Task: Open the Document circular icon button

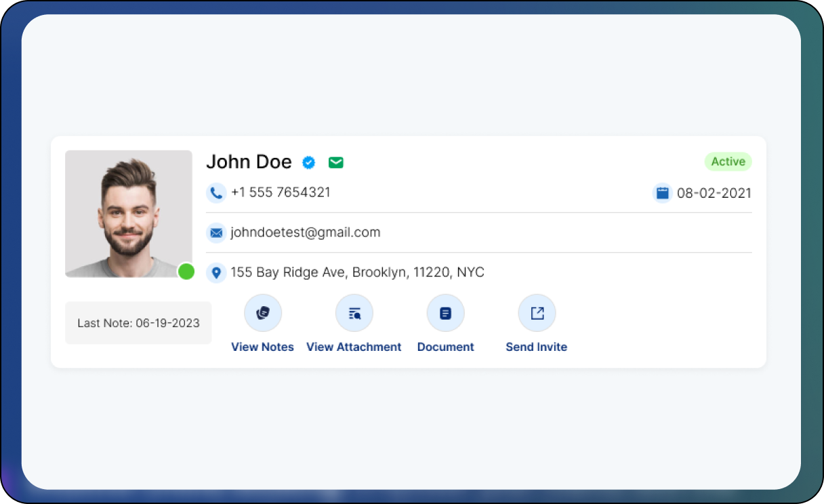Action: click(x=445, y=313)
